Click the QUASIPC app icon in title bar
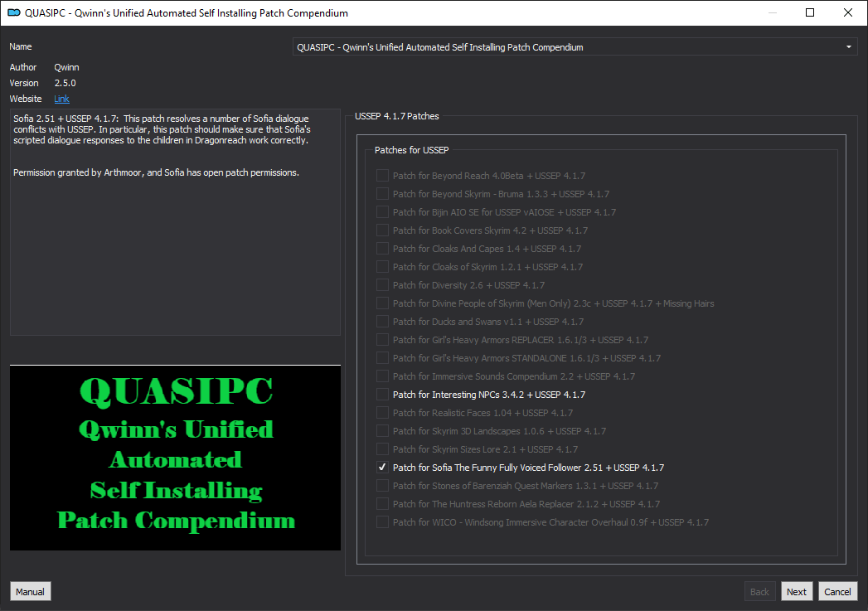 [14, 12]
